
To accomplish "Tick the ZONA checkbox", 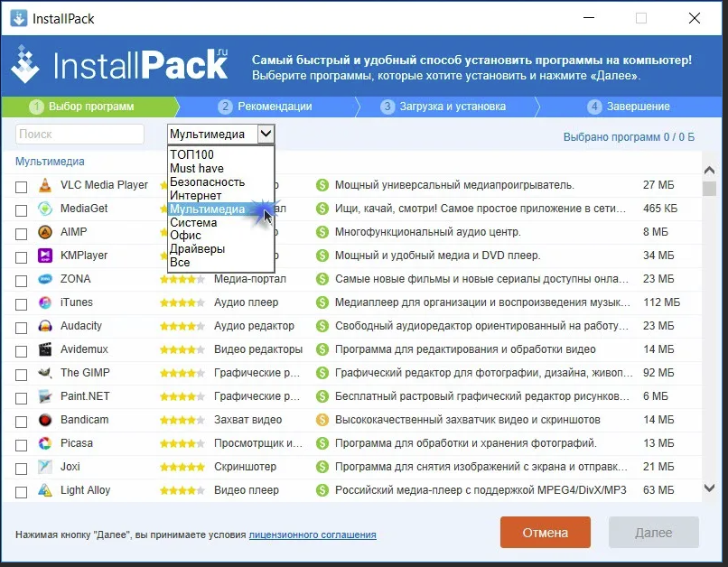I will (x=22, y=281).
